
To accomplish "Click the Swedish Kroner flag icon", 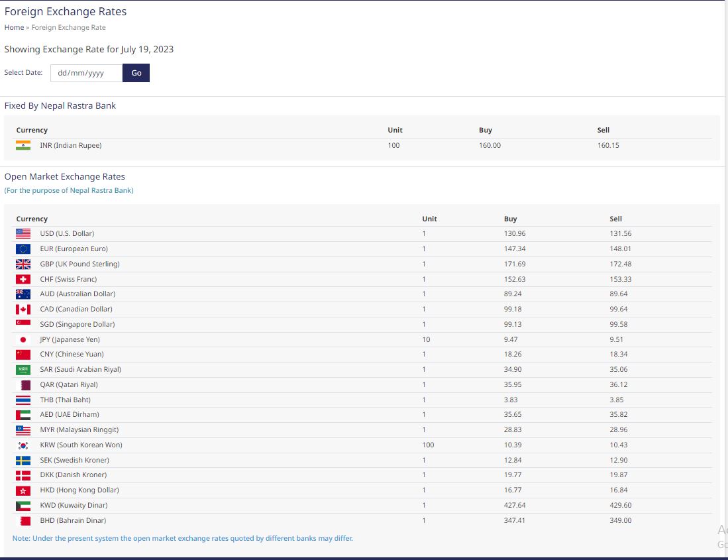I will [23, 460].
